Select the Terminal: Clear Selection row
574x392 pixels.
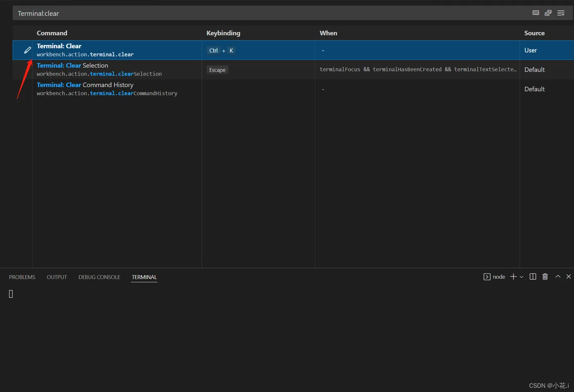(293, 70)
